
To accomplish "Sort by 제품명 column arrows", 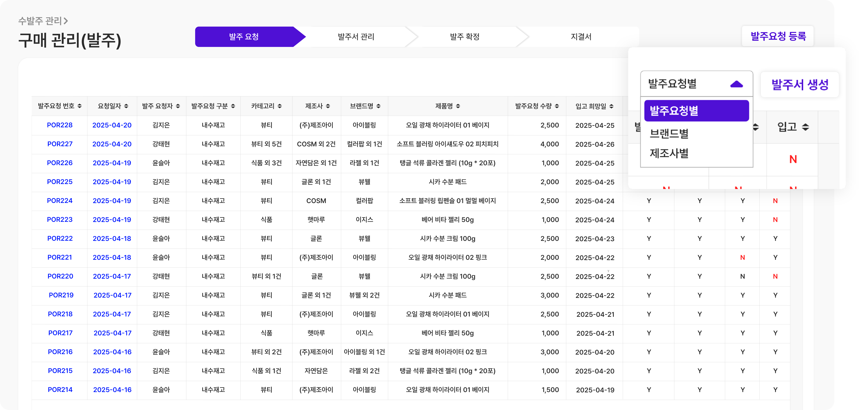I will (x=458, y=106).
